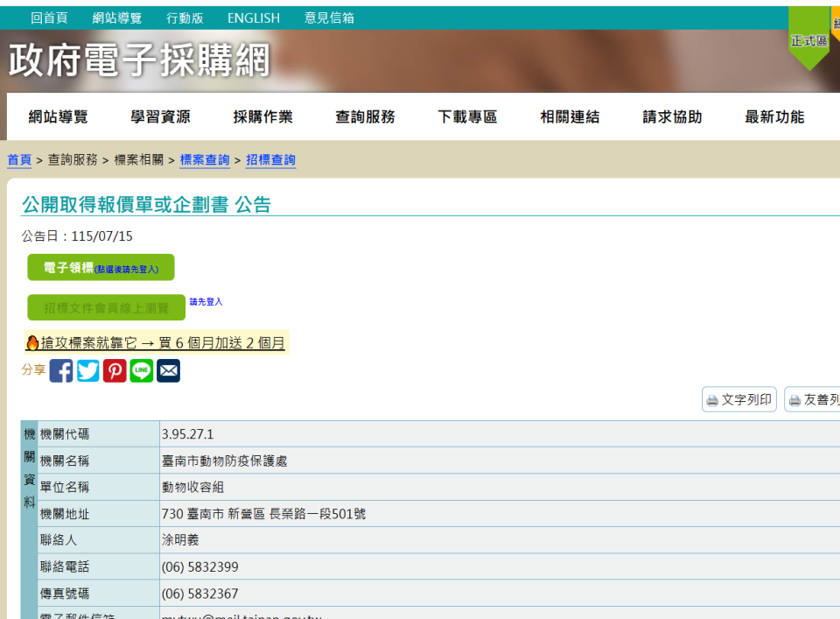Select unit name 動物收容組
Viewport: 840px width, 619px height.
point(192,487)
